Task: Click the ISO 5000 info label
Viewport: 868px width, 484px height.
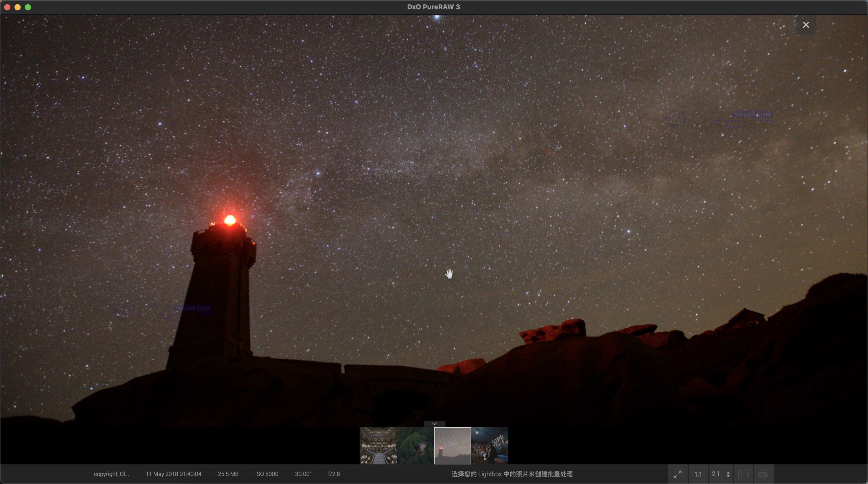Action: pyautogui.click(x=266, y=474)
